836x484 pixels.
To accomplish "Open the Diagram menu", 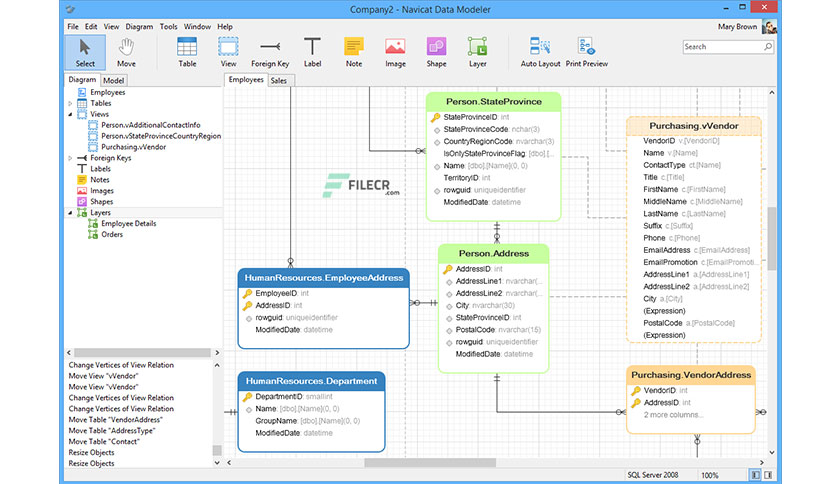I will click(x=139, y=27).
